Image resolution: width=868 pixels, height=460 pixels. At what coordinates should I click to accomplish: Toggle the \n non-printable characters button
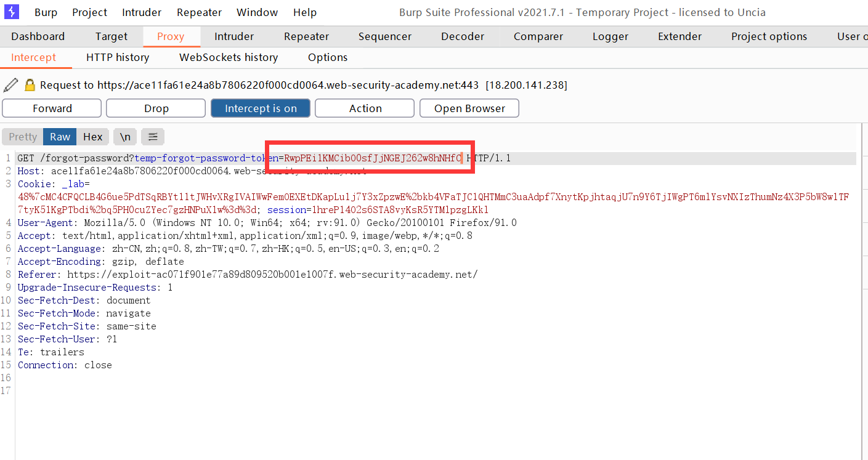click(x=125, y=137)
